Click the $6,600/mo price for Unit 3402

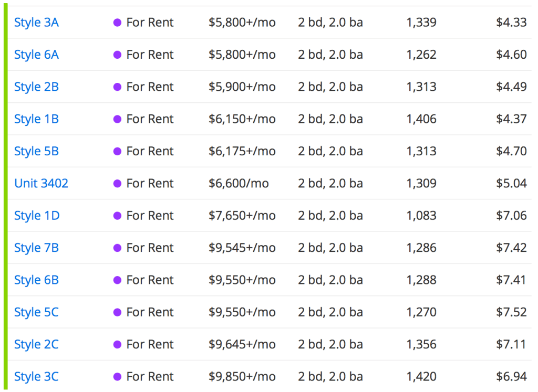click(x=239, y=183)
